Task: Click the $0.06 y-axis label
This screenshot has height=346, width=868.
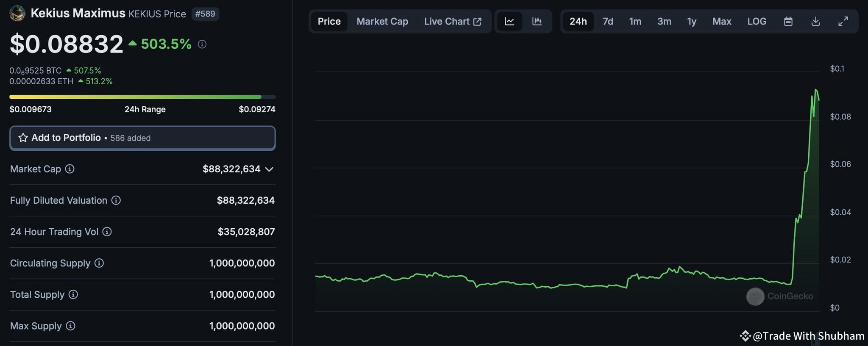Action: [840, 164]
